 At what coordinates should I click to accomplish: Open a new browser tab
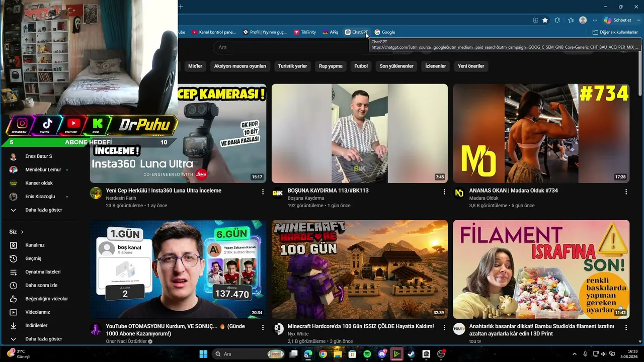[181, 7]
